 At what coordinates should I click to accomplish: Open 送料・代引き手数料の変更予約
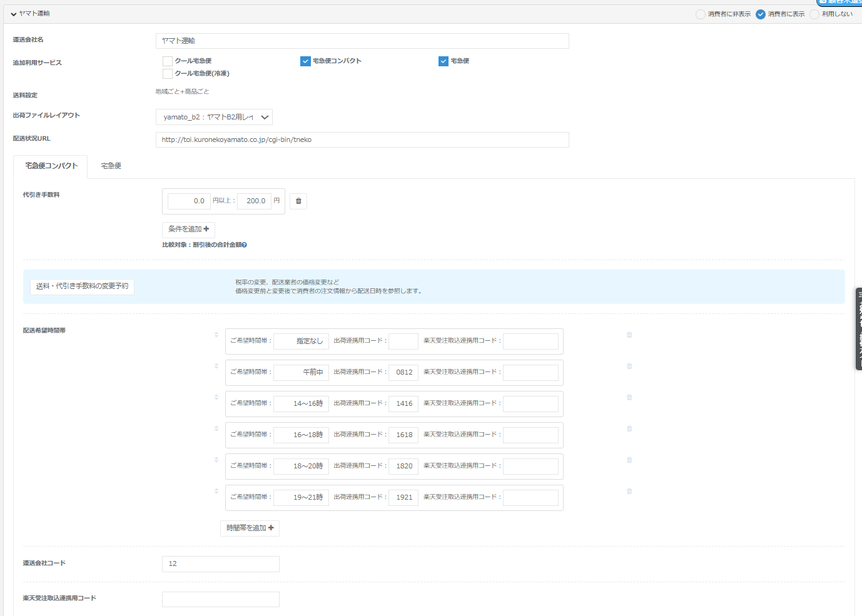tap(82, 286)
